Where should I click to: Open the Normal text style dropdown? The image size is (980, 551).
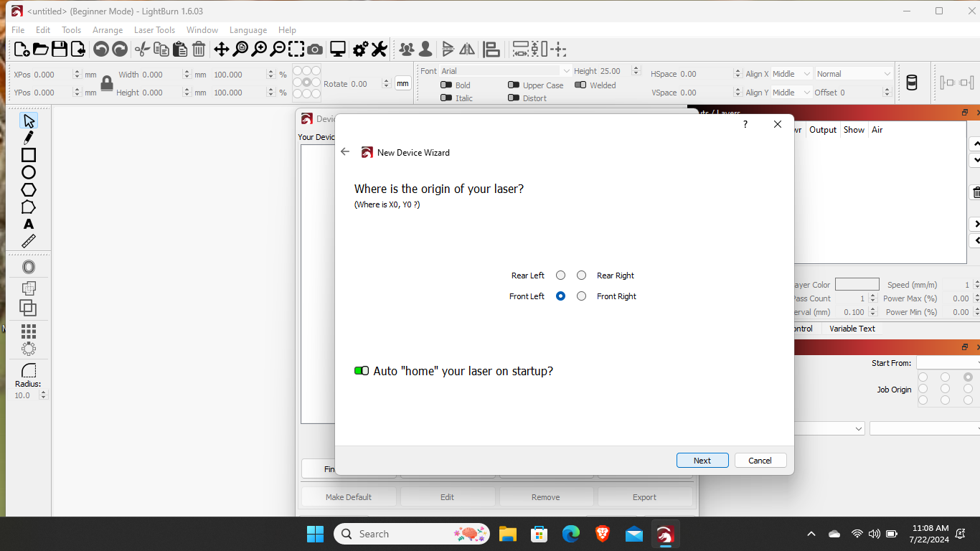pyautogui.click(x=854, y=73)
